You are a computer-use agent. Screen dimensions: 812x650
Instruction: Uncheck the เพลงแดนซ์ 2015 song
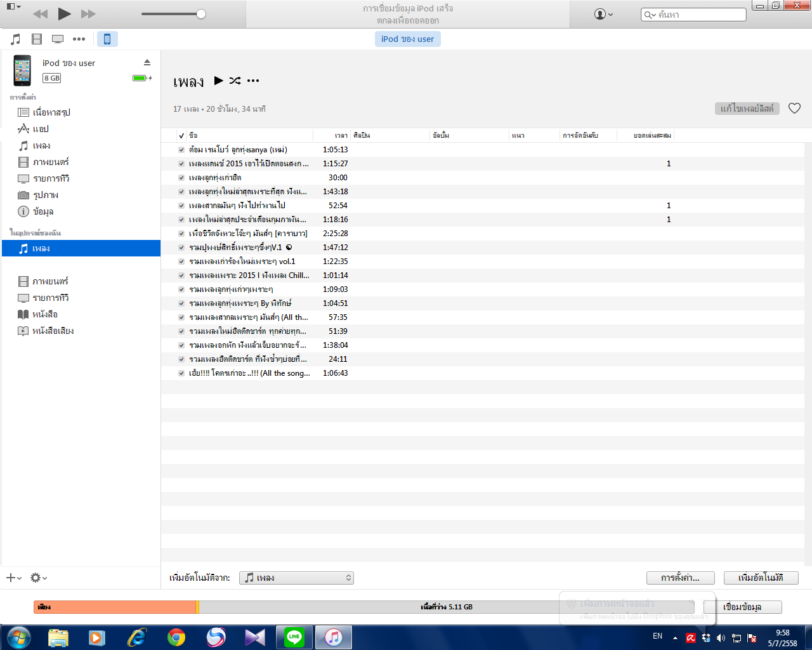(181, 164)
